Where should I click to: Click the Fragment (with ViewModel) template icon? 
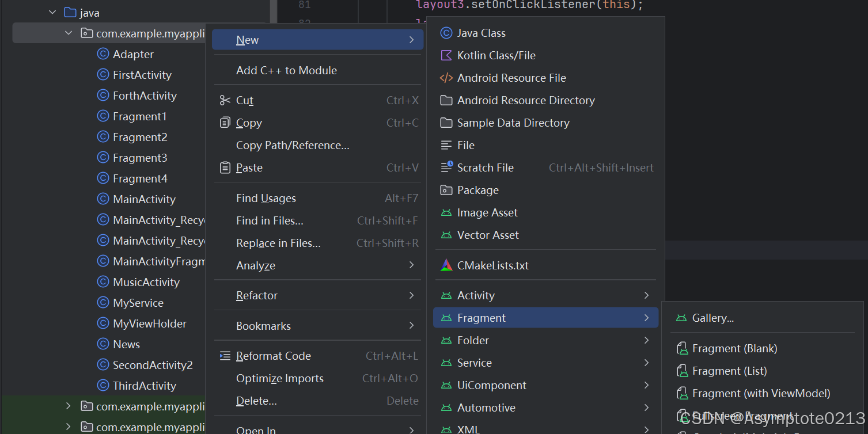point(683,393)
